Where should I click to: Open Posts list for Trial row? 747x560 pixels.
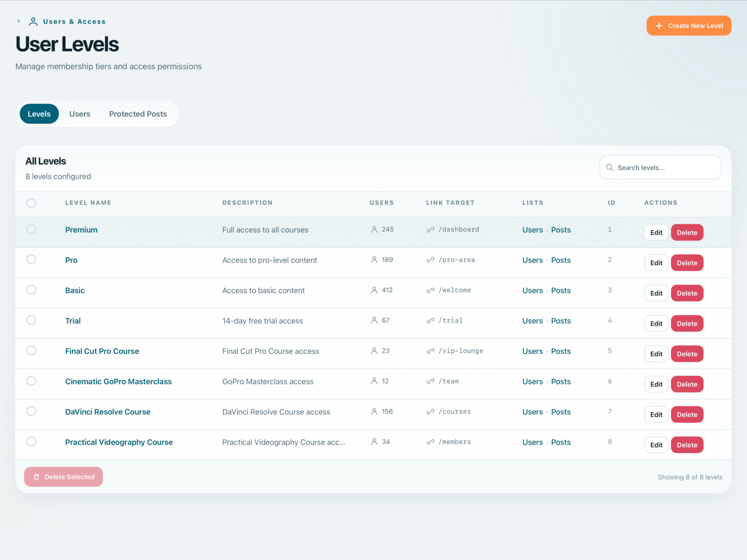point(561,321)
